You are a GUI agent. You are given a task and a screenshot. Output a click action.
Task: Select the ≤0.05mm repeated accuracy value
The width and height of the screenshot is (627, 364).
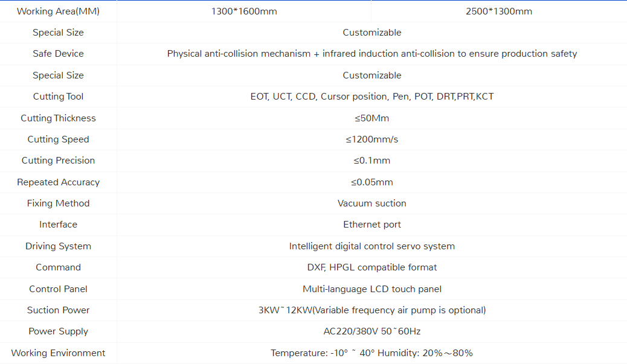click(x=371, y=182)
